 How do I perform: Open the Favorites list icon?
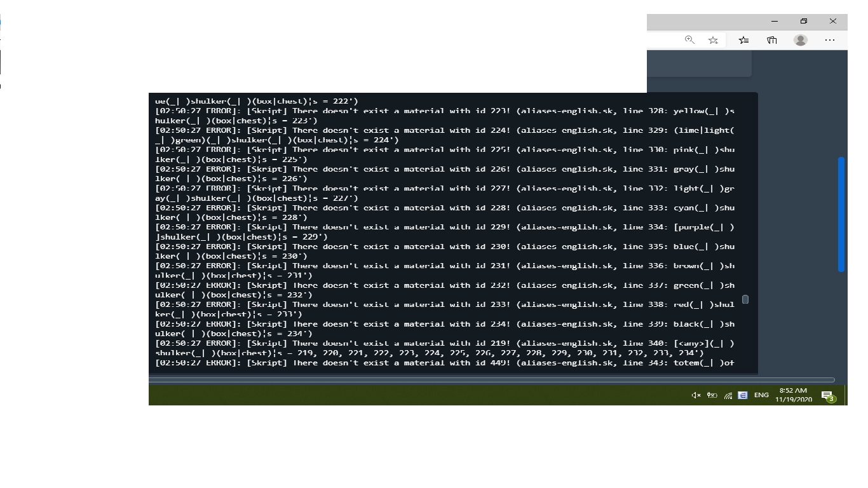(x=743, y=40)
